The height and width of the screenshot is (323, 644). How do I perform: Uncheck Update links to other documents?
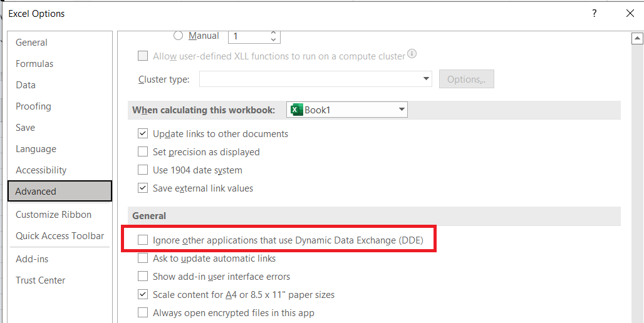coord(142,133)
